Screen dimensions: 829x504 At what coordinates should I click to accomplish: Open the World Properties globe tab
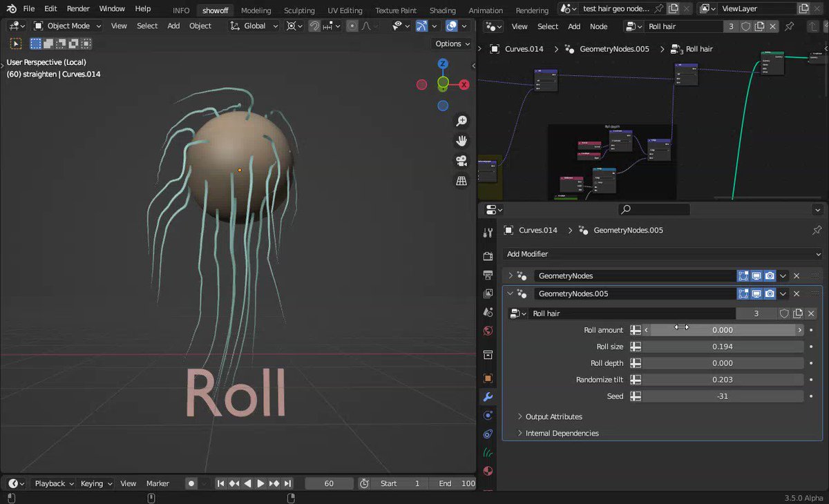(488, 329)
